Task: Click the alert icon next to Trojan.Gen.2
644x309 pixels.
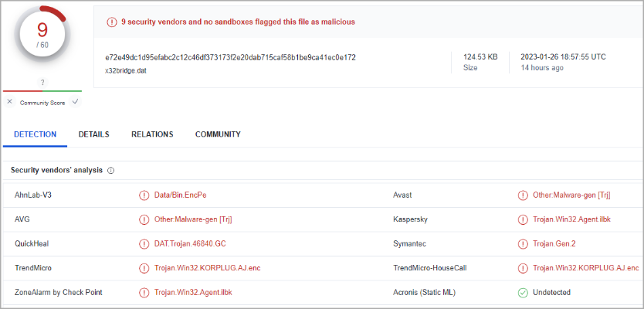Action: point(523,244)
